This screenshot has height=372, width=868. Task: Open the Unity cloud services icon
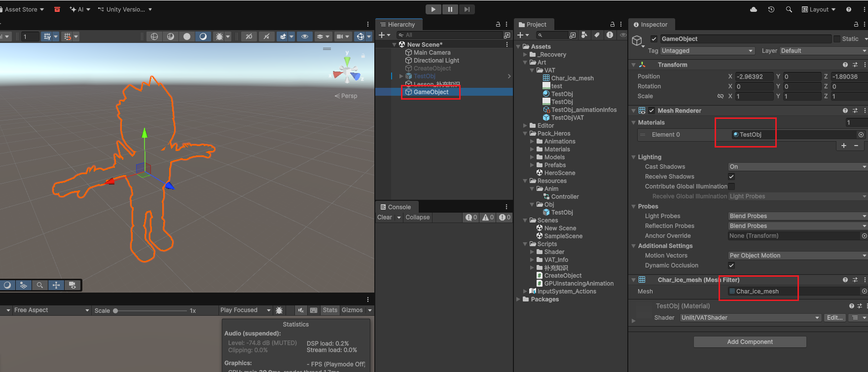coord(754,9)
